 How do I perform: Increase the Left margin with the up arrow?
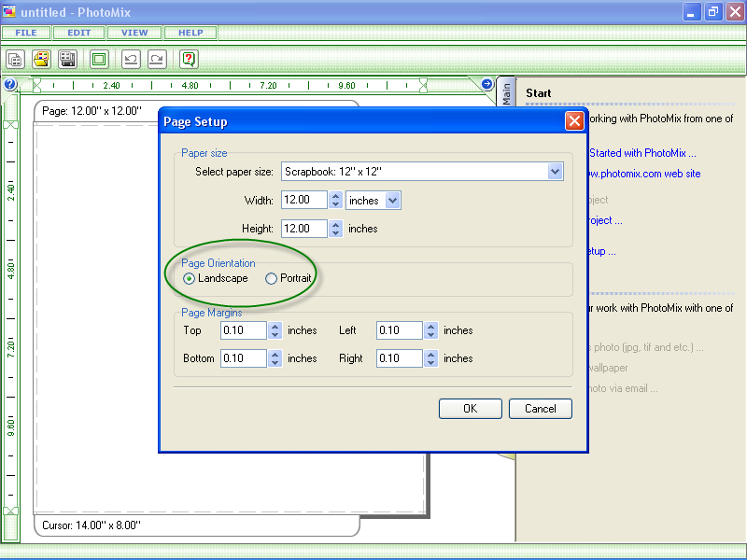click(x=431, y=326)
